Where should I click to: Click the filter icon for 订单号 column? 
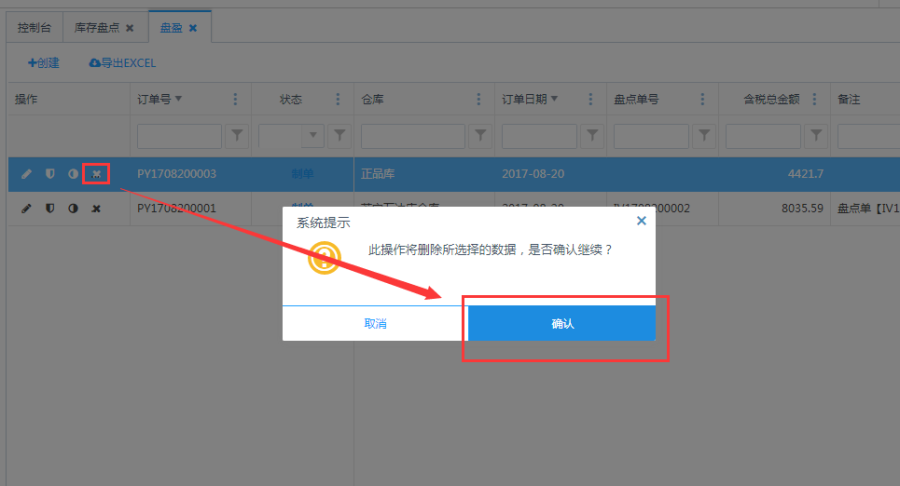[x=238, y=135]
